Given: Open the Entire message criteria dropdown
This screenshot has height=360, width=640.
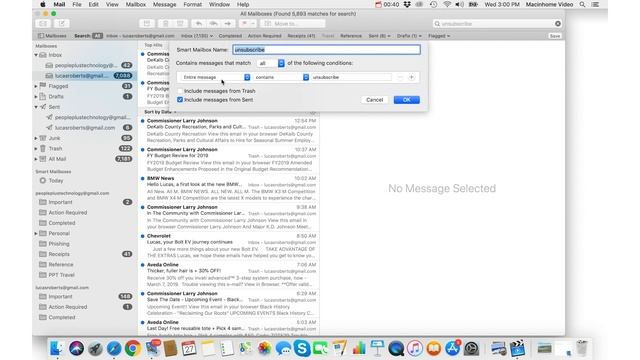Looking at the screenshot, I should coord(216,77).
